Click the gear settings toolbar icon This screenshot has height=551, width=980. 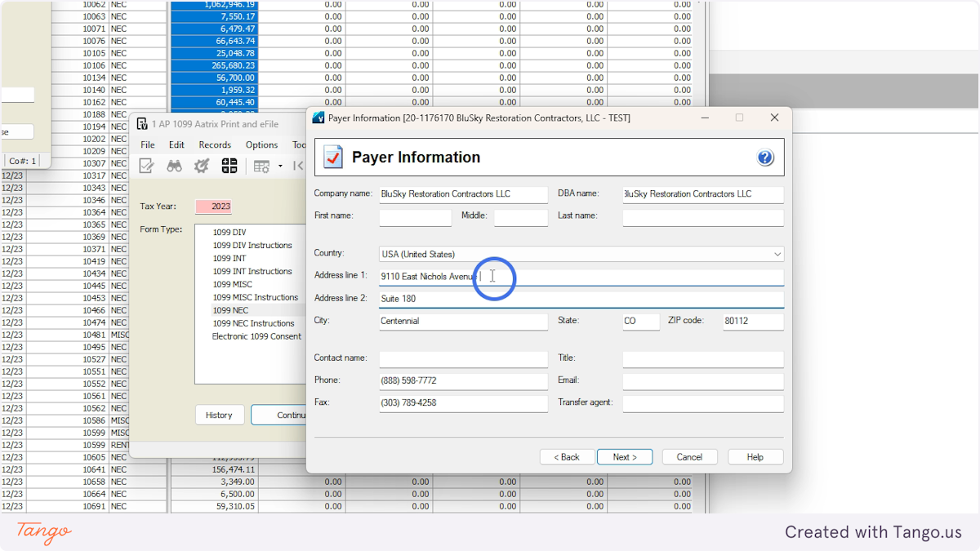[202, 165]
